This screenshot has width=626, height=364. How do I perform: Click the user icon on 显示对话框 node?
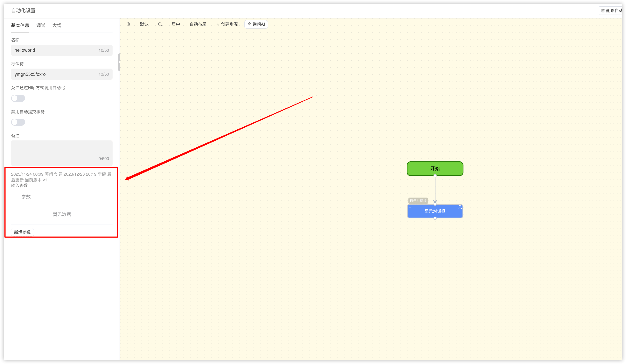coord(460,207)
